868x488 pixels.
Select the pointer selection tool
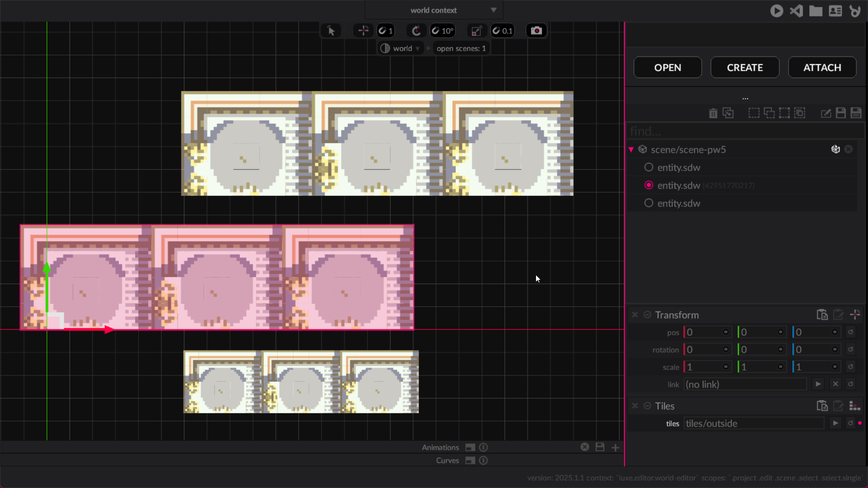click(x=331, y=31)
